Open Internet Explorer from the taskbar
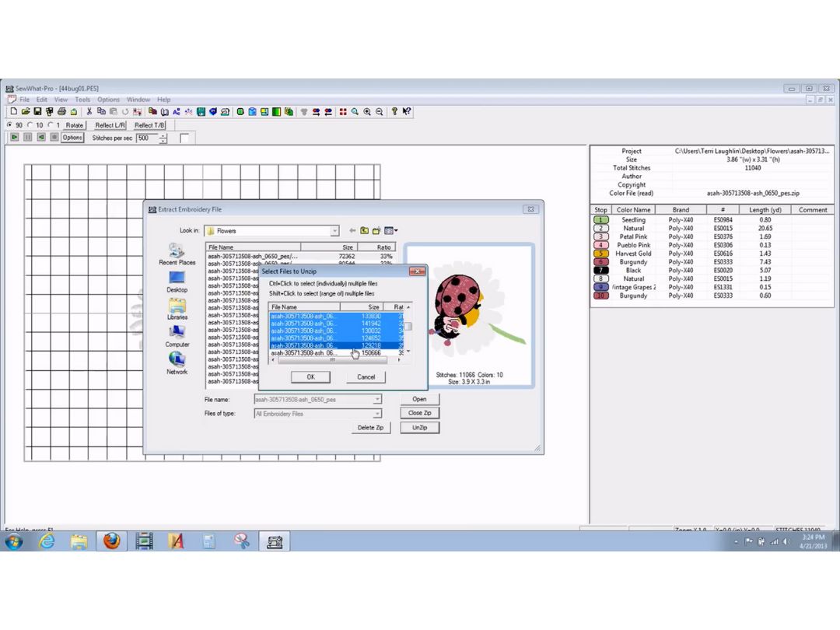Viewport: 840px width, 630px height. tap(47, 541)
